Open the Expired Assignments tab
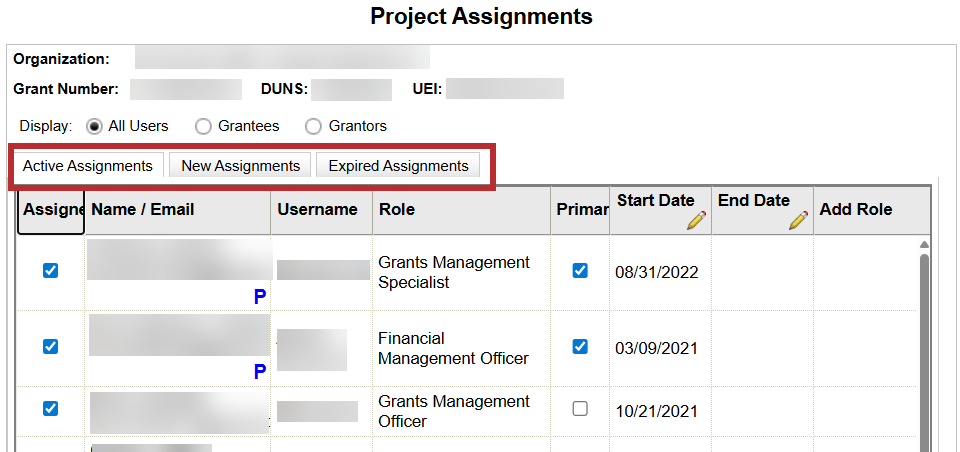 pyautogui.click(x=398, y=166)
